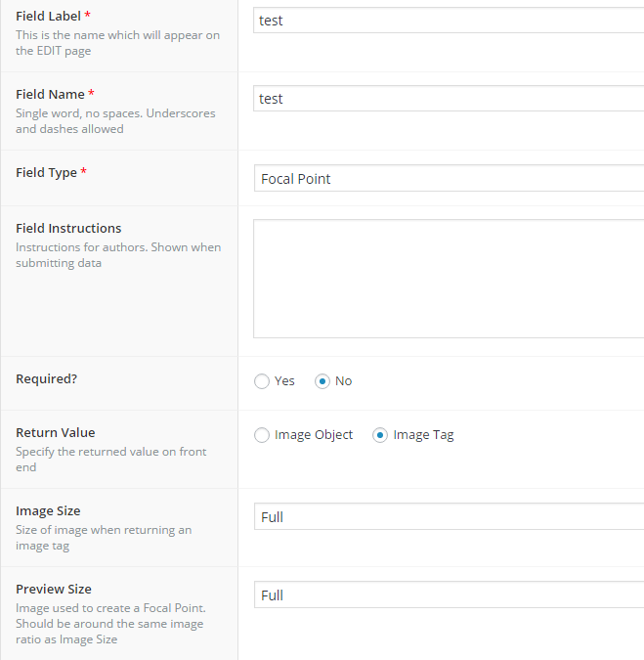This screenshot has height=660, width=644.
Task: Click the 'Return Value' heading text
Action: click(55, 433)
